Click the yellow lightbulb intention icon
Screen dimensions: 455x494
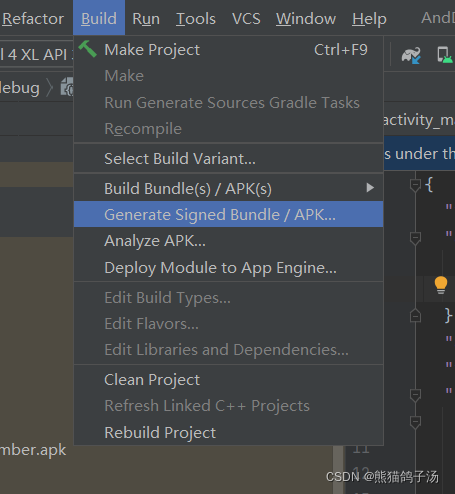pyautogui.click(x=441, y=285)
